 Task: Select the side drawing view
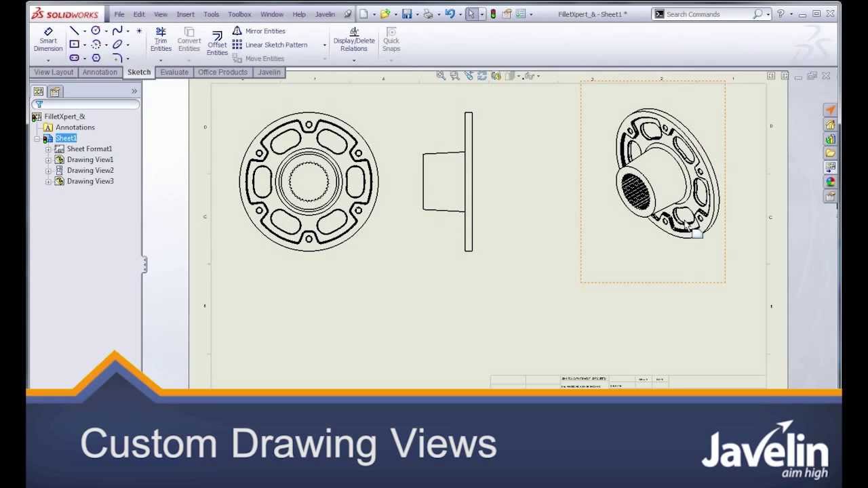click(x=448, y=182)
